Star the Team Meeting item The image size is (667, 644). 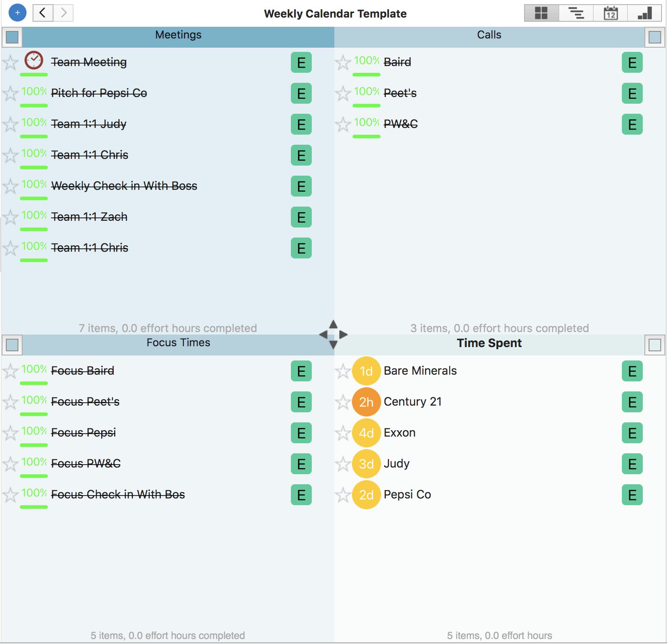(x=10, y=63)
